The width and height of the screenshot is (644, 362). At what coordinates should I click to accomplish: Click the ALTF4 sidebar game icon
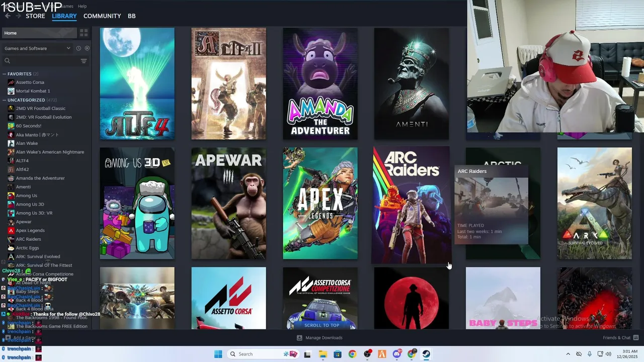11,161
